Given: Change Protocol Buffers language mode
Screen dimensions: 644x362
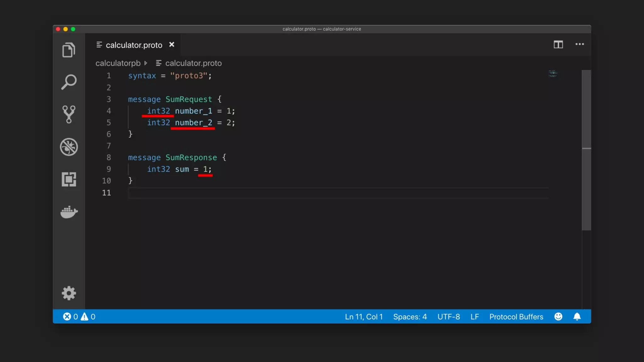Looking at the screenshot, I should tap(516, 317).
